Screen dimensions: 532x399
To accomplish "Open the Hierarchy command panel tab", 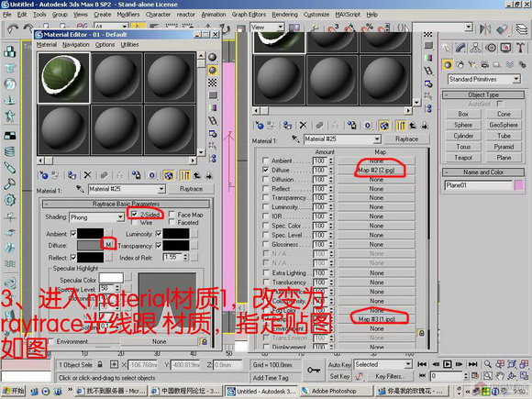I will pyautogui.click(x=476, y=48).
